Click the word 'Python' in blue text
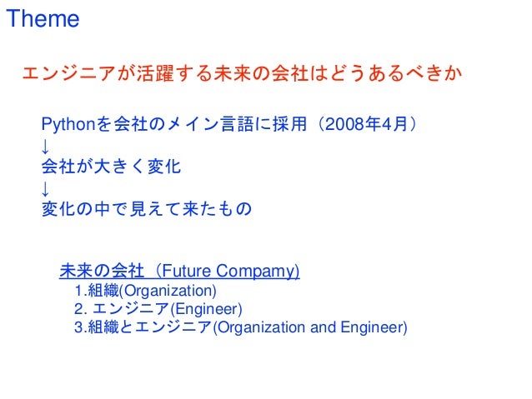The image size is (532, 399). point(68,124)
